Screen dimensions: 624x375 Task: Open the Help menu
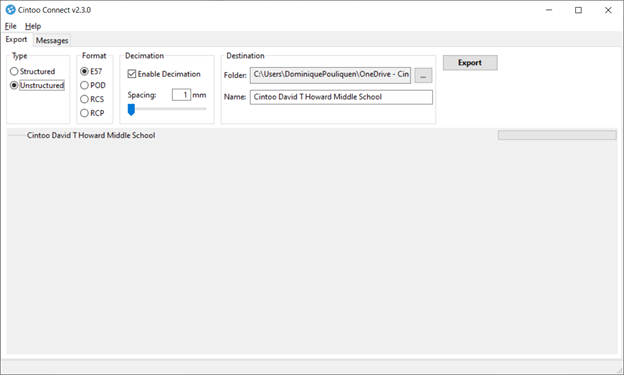tap(33, 26)
